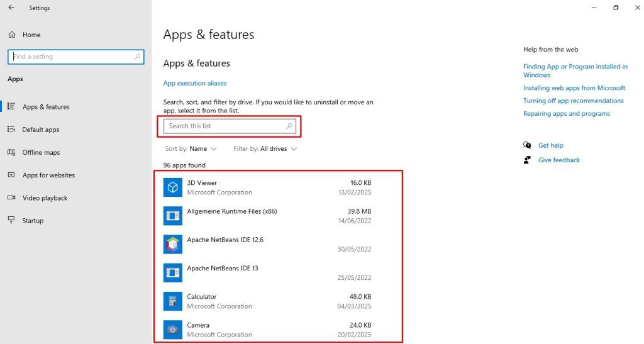Open the Sort by Name dropdown

point(191,148)
